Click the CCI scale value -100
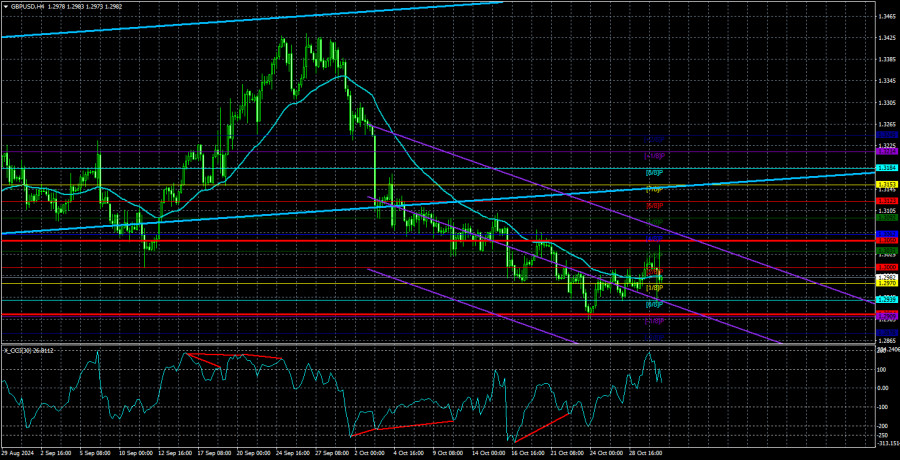Screen dimensions: 900x460 883,407
